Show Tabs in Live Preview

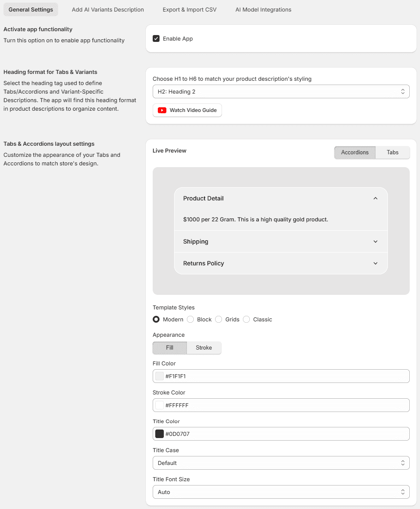pyautogui.click(x=392, y=152)
